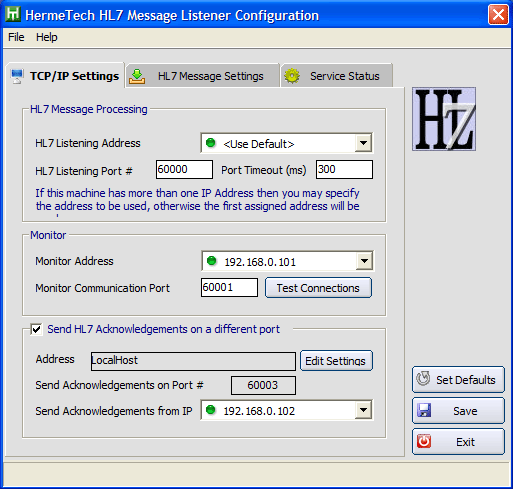513x489 pixels.
Task: Click the HermeTech app icon in title bar
Action: [13, 14]
